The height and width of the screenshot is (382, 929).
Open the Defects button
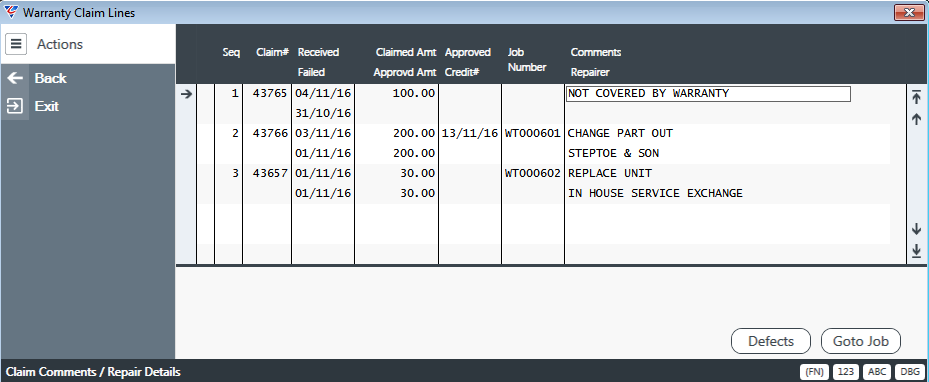click(x=771, y=341)
